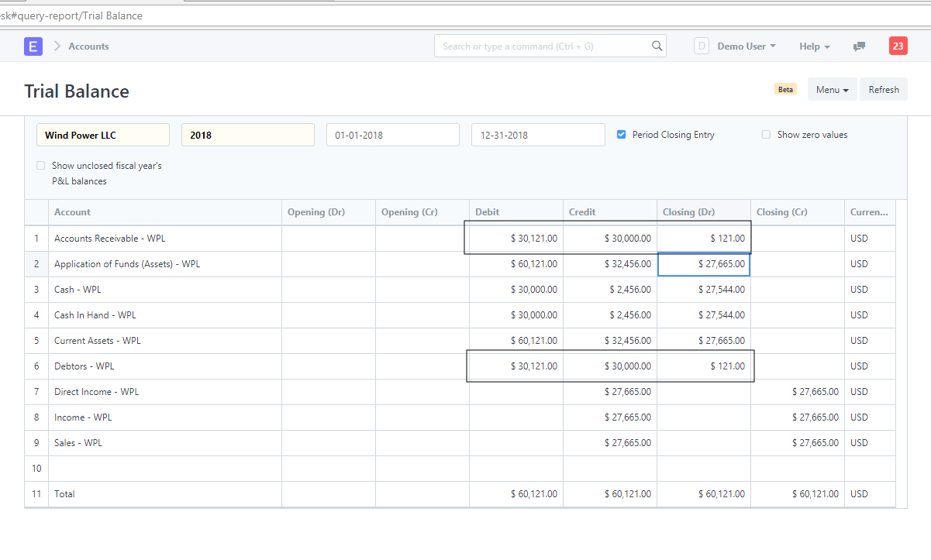Click the Demo User avatar icon
Image resolution: width=931 pixels, height=560 pixels.
(701, 46)
